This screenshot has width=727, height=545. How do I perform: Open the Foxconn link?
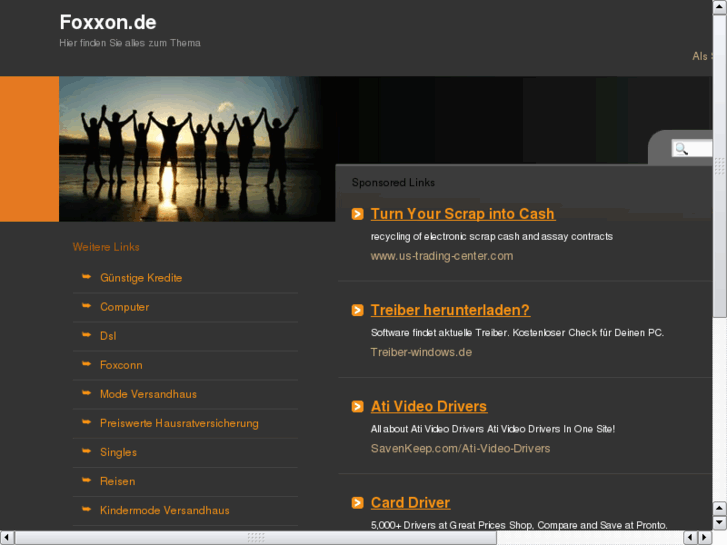(121, 365)
